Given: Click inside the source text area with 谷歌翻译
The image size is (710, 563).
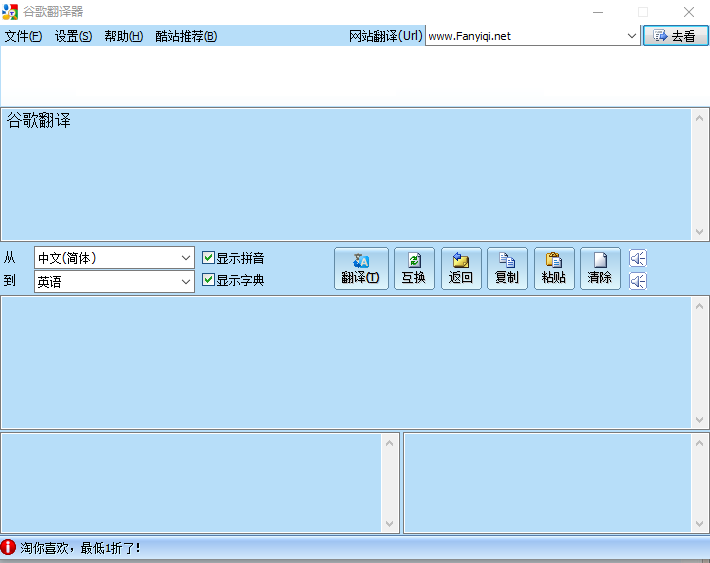Looking at the screenshot, I should tap(346, 174).
